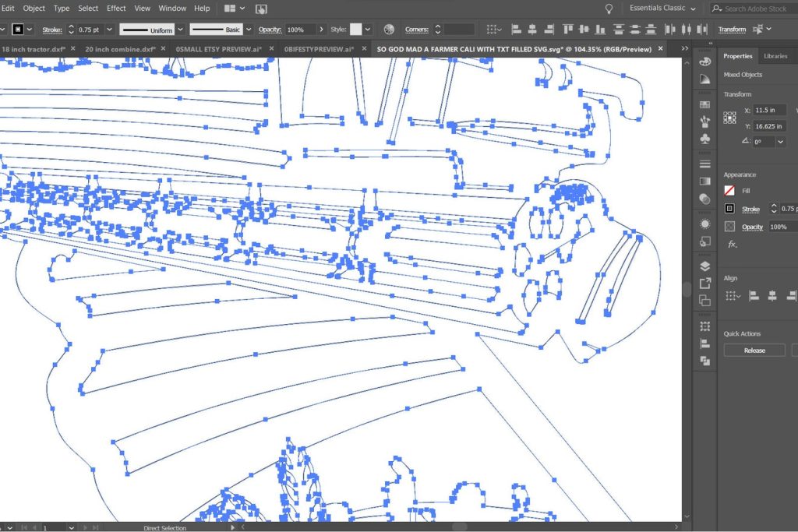
Task: Open the Uniform stroke profile dropdown
Action: coord(180,30)
